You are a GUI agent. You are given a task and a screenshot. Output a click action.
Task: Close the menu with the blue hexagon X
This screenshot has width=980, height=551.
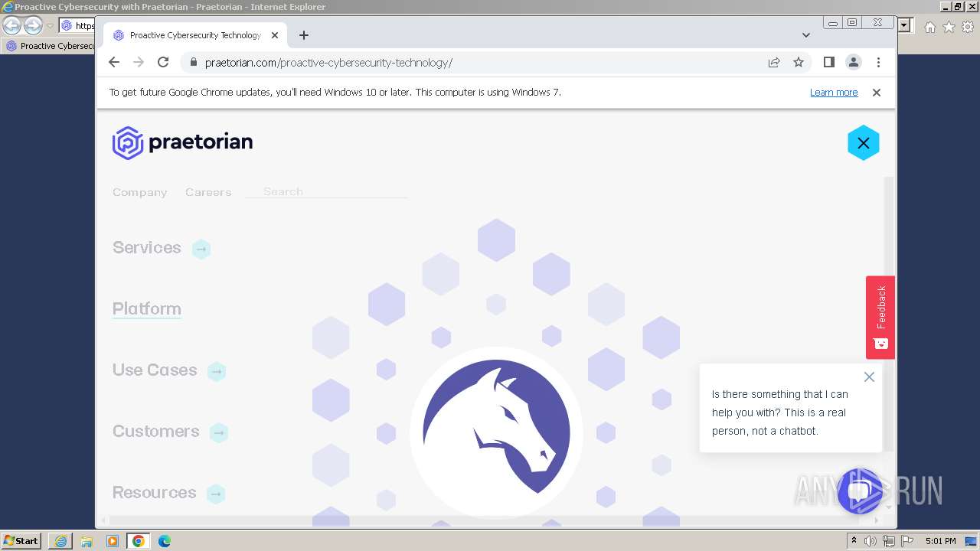pyautogui.click(x=863, y=142)
